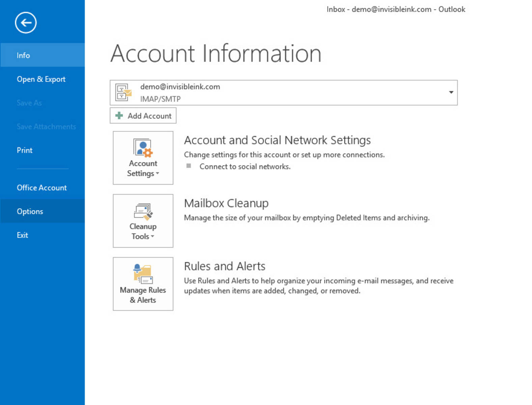Click the IMAP/SMTP account type text
This screenshot has height=405, width=532.
coord(161,99)
